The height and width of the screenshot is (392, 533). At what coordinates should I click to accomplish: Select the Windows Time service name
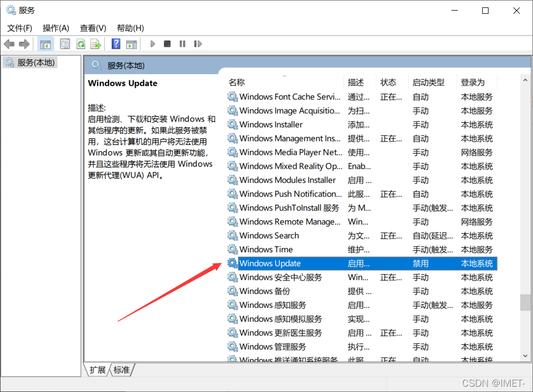266,249
